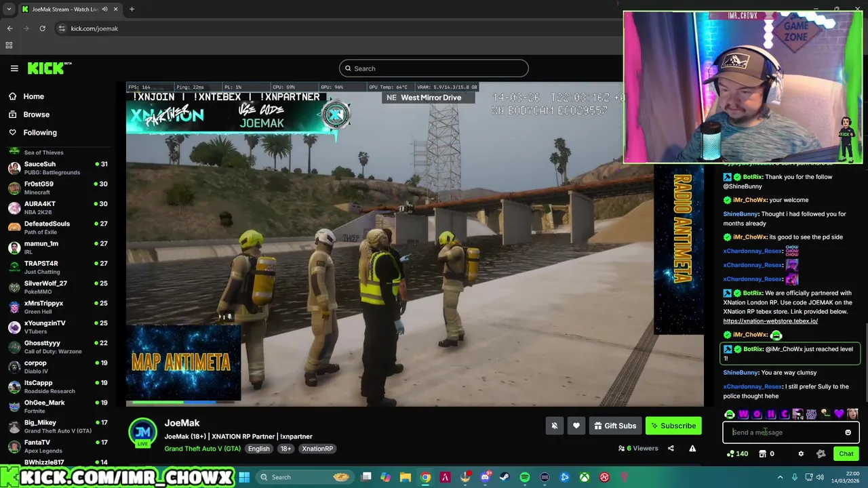The image size is (868, 488).
Task: Click the Windows taskbar Search box
Action: [x=306, y=477]
